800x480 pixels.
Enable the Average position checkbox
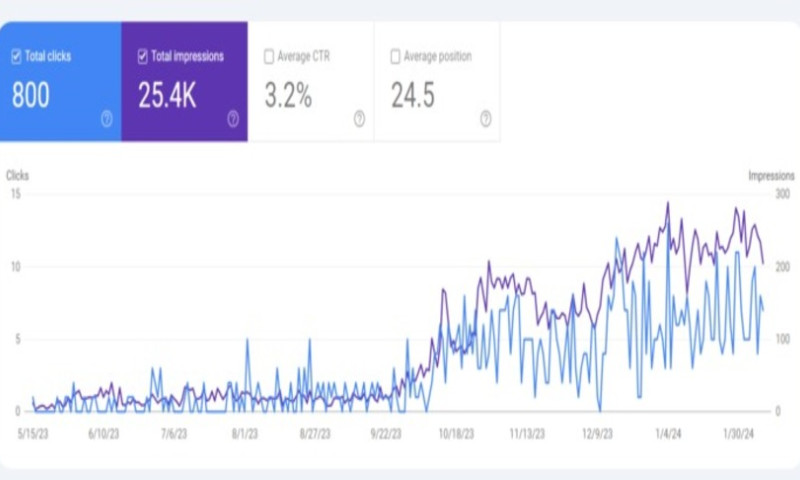[395, 57]
